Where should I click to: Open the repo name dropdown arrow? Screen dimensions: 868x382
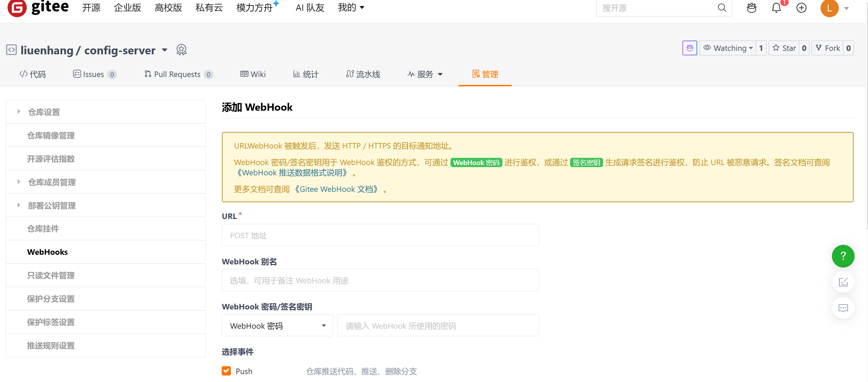click(x=165, y=50)
